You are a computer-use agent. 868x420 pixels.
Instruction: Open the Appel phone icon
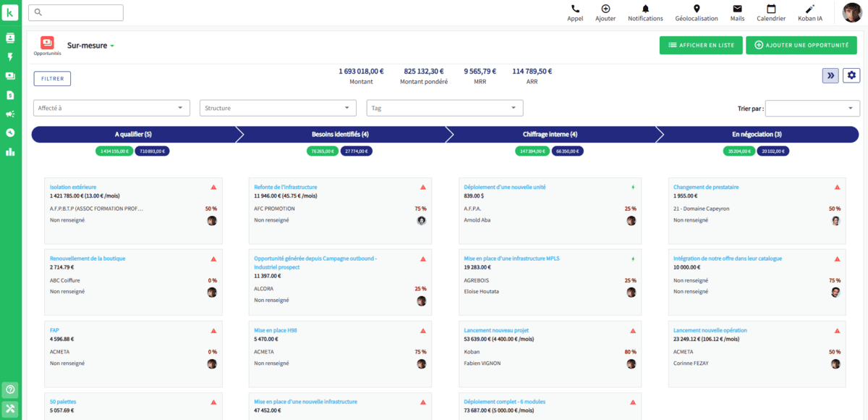coord(575,9)
